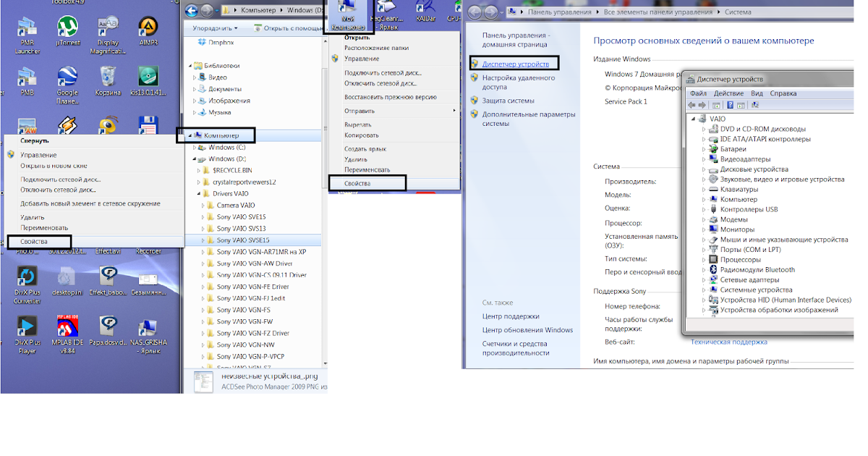This screenshot has width=868, height=456.
Task: Choose Добавить новый элемент в сетевое окружение
Action: (90, 204)
